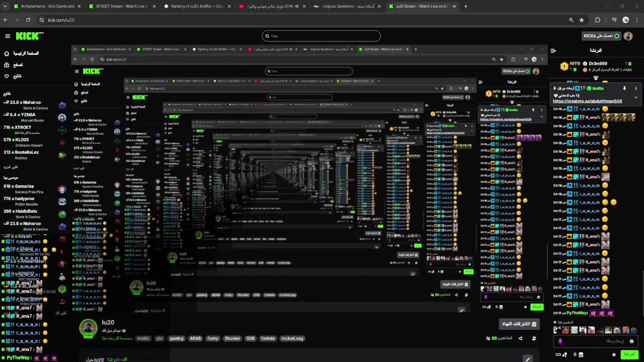The width and height of the screenshot is (644, 362).
Task: Open the user profile avatar in Kick header
Action: [x=628, y=36]
